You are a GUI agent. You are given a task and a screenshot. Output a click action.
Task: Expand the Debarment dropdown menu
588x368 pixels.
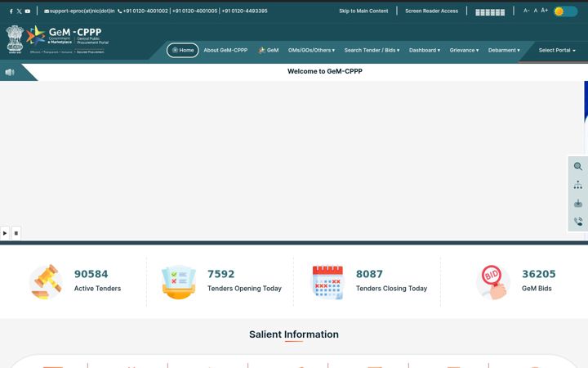click(504, 51)
